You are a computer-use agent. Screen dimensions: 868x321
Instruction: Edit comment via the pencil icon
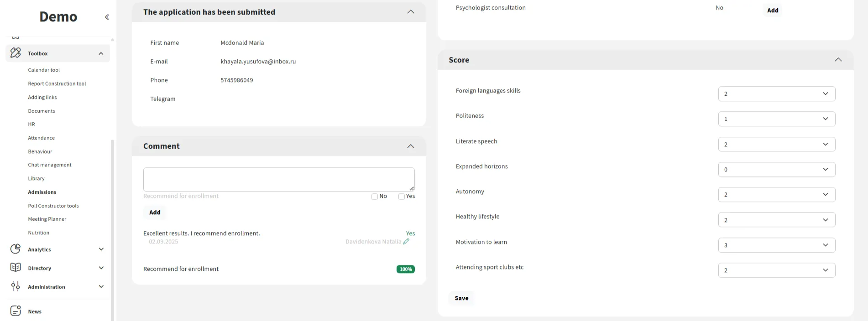406,242
